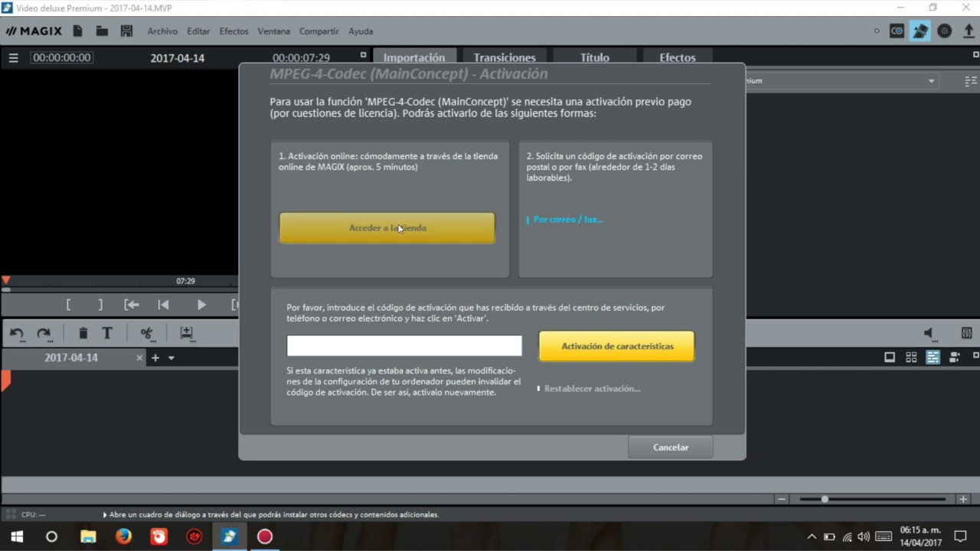
Task: Open the title editor T icon
Action: click(107, 334)
